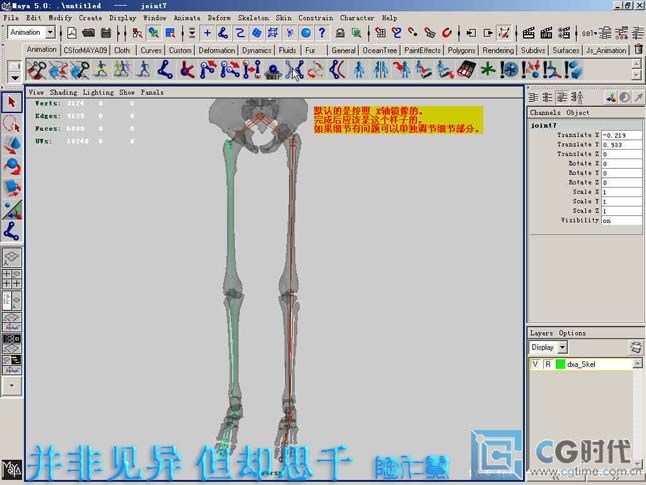Enable snap to grids
The image size is (646, 485).
[x=381, y=33]
